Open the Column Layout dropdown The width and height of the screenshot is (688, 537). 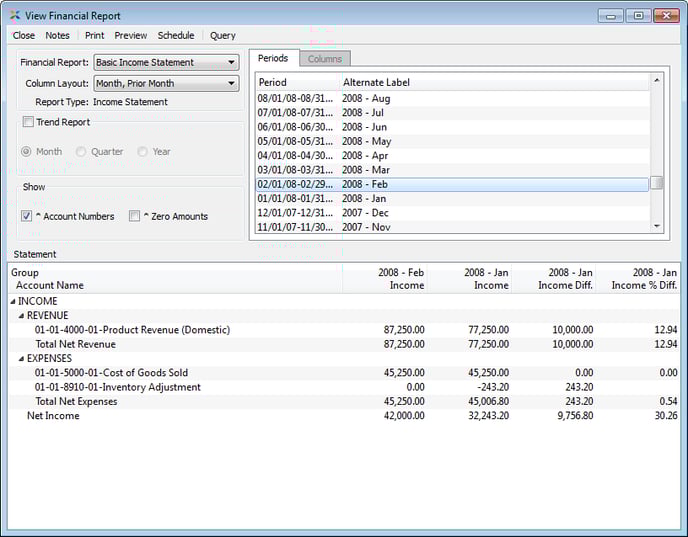166,84
